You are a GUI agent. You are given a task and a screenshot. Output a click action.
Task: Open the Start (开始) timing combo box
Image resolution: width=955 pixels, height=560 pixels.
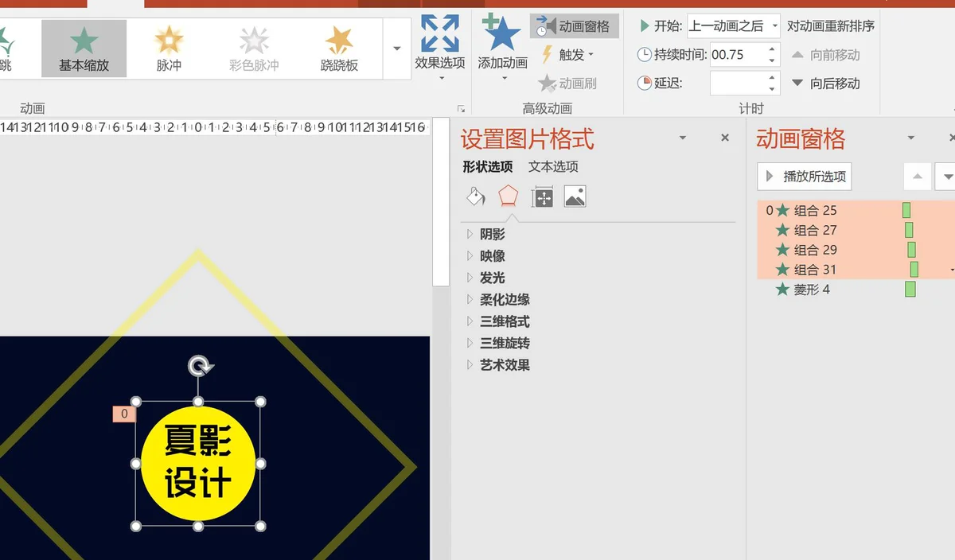[734, 26]
